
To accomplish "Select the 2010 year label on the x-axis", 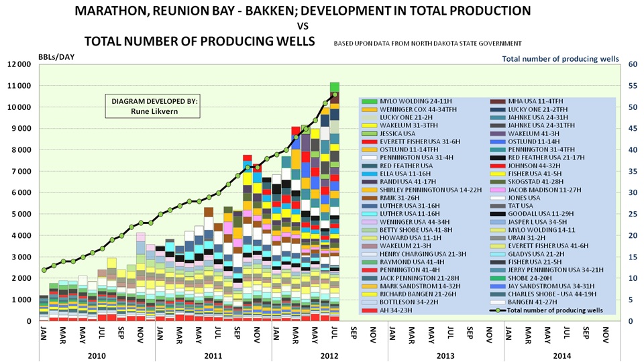I will click(x=97, y=355).
